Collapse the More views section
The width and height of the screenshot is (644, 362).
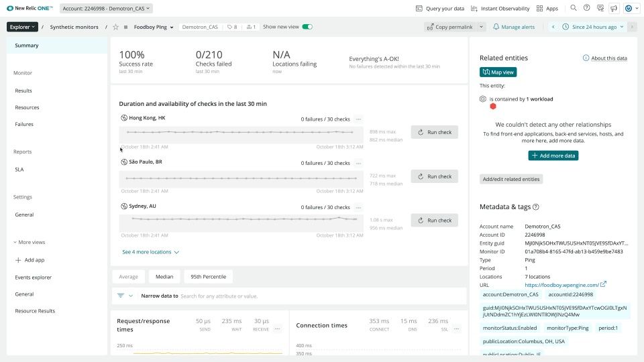pyautogui.click(x=29, y=242)
